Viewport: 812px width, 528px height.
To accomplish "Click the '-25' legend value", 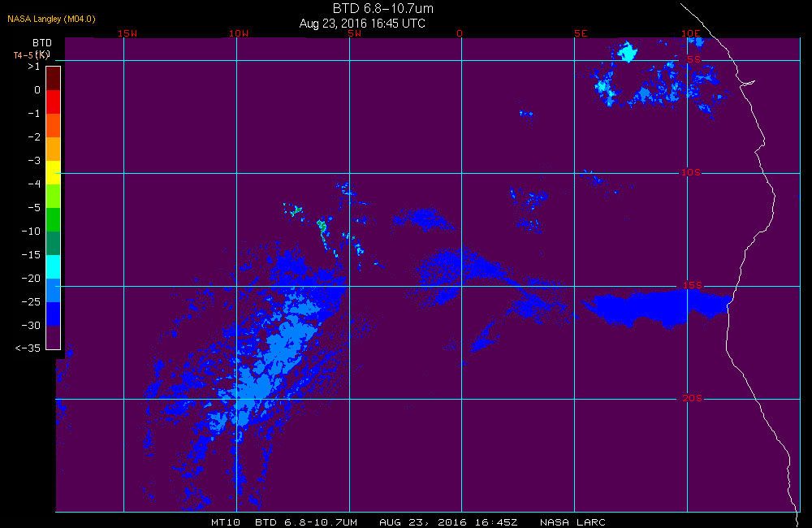I will (x=31, y=301).
